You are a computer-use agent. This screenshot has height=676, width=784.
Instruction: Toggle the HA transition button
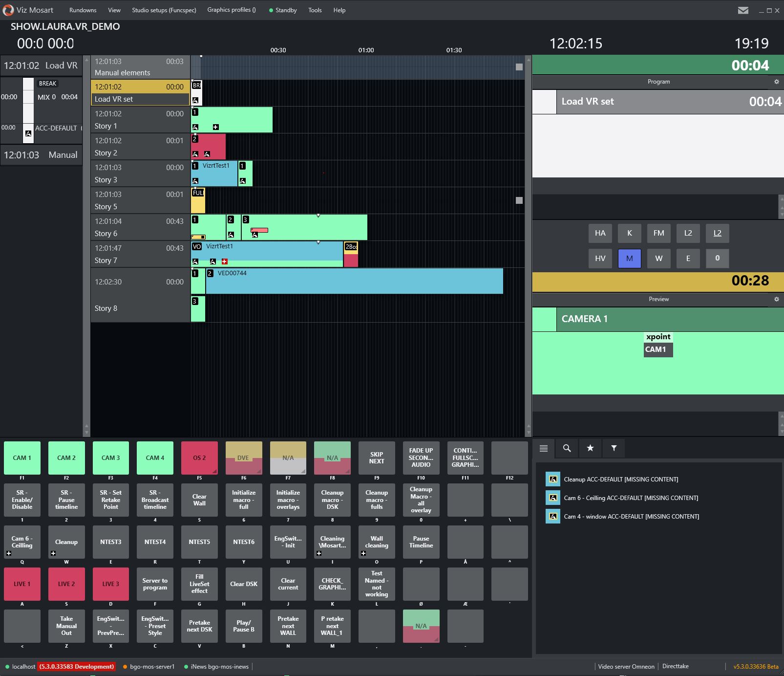(x=600, y=233)
